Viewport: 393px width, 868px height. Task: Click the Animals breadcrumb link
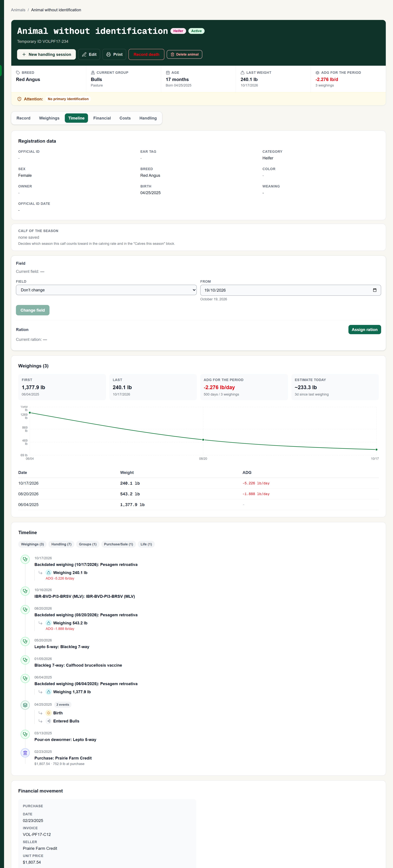18,10
